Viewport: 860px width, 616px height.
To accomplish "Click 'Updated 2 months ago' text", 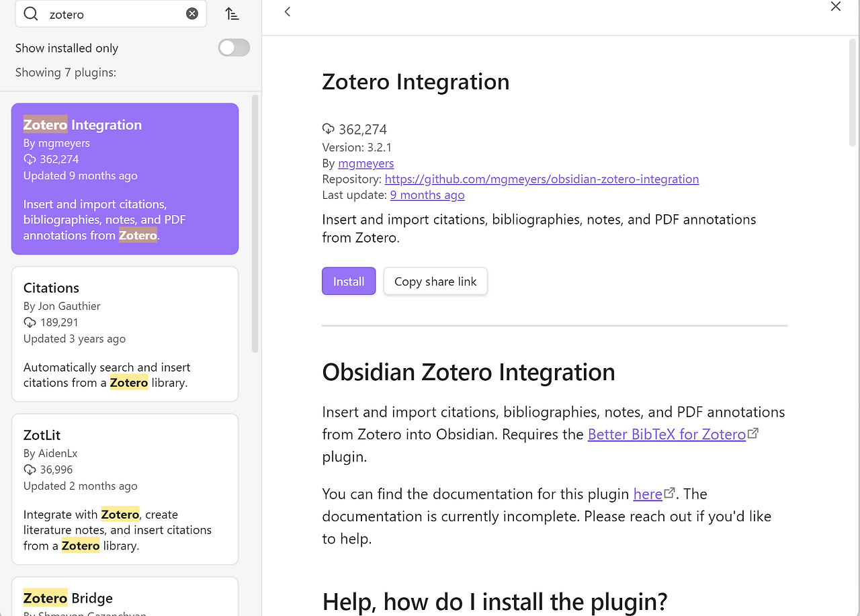I will pos(81,486).
